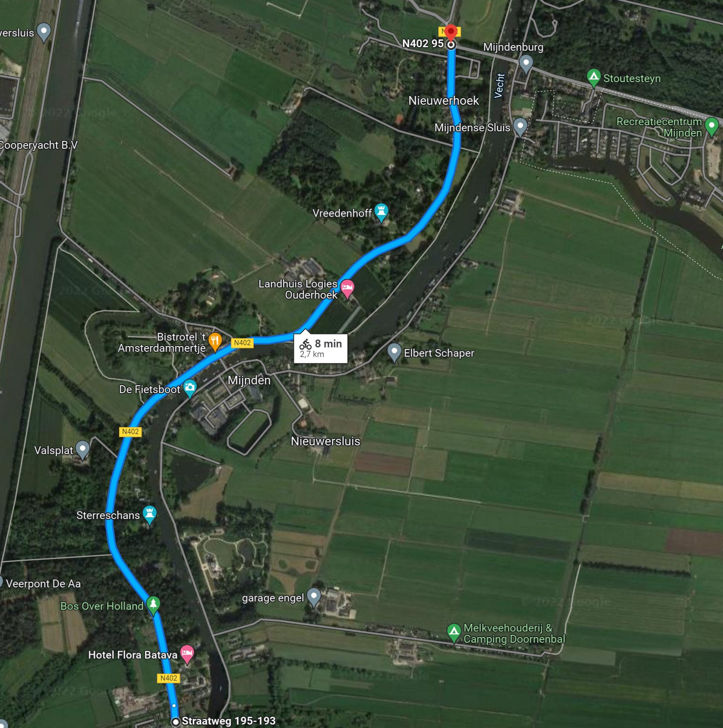Select the Valsplat location pin
Screen dimensions: 723x728
[x=82, y=450]
